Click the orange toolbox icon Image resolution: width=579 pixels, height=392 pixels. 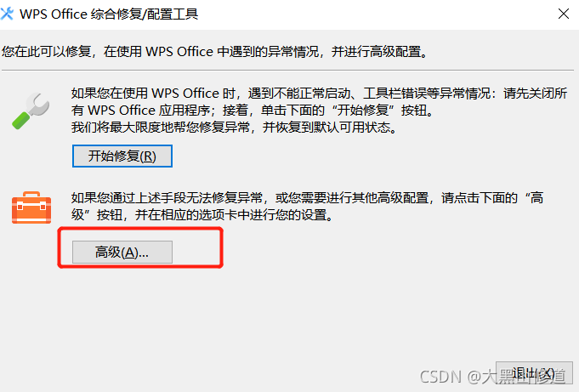pos(31,207)
